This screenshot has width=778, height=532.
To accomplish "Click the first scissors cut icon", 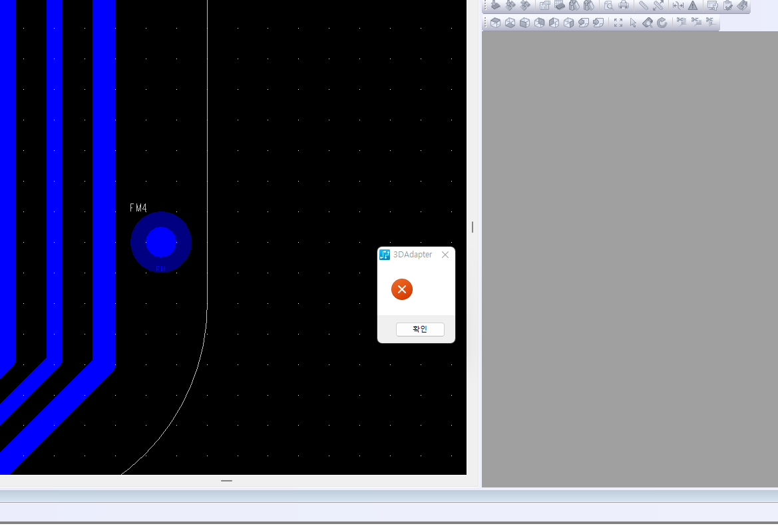I will pyautogui.click(x=681, y=21).
